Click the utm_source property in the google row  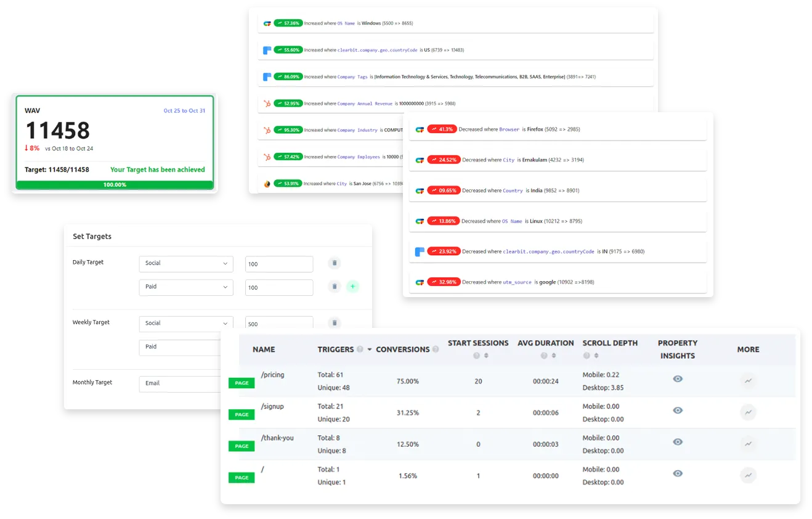(x=517, y=282)
